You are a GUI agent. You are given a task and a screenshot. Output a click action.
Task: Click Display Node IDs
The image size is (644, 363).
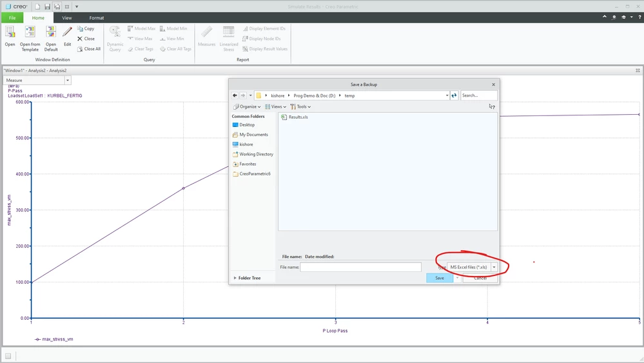tap(262, 39)
